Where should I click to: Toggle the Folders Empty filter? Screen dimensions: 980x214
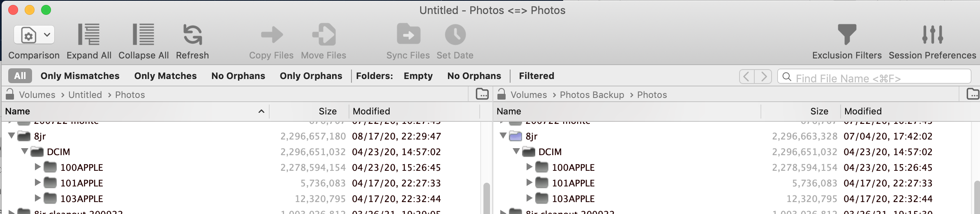418,76
